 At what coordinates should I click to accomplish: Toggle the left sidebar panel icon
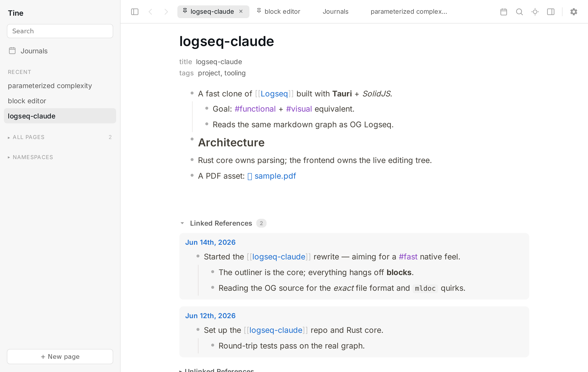click(135, 12)
